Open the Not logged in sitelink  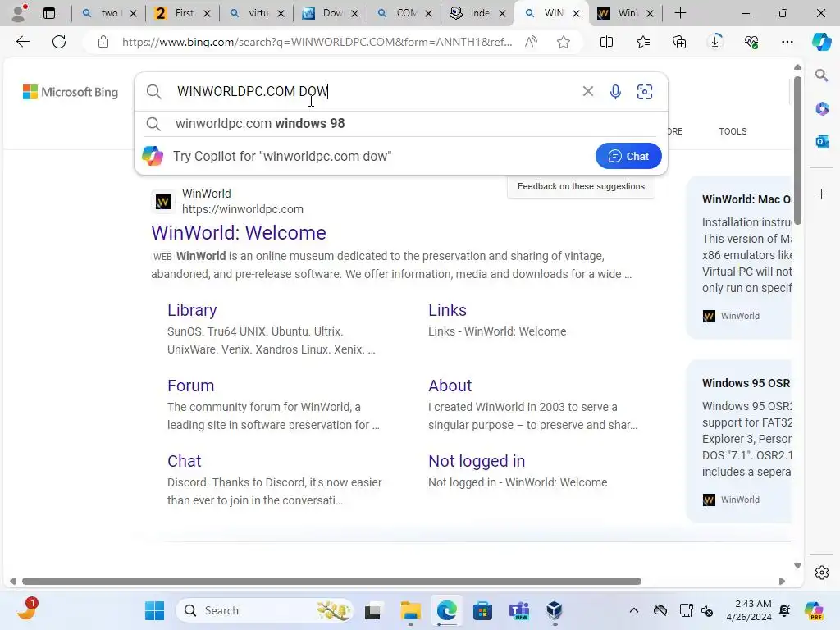coord(477,461)
